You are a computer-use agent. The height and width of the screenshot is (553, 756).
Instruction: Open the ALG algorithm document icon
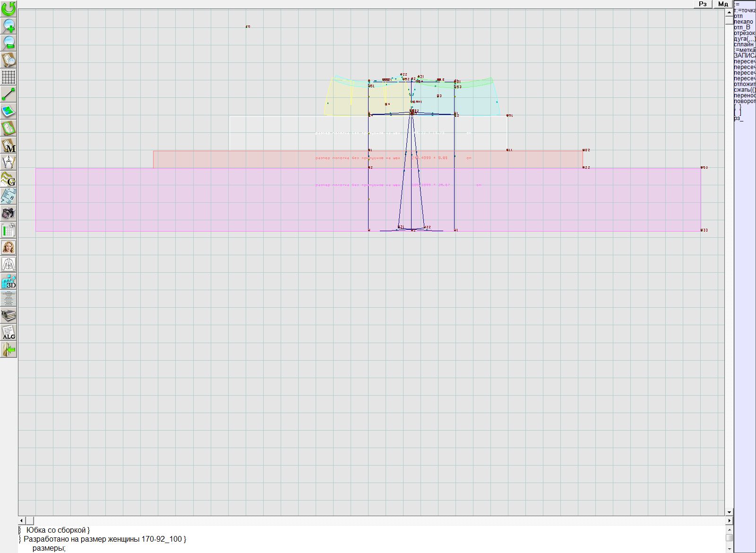click(x=9, y=332)
